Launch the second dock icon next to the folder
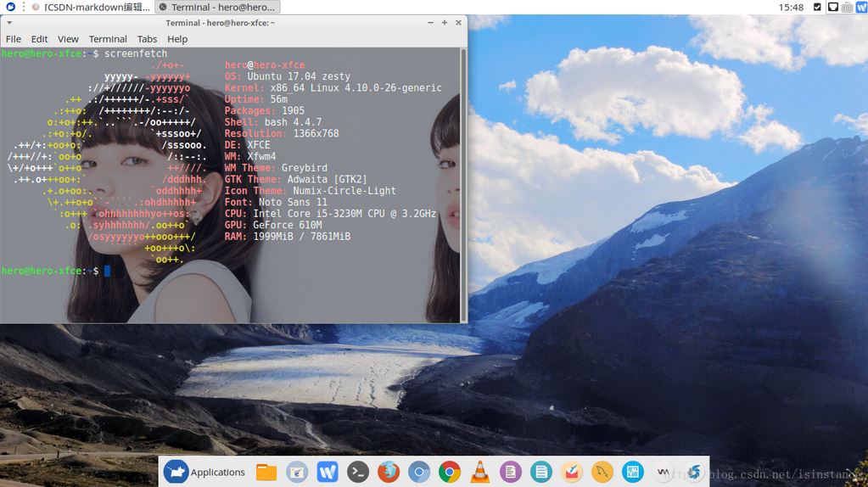The height and width of the screenshot is (487, 868). (x=297, y=472)
